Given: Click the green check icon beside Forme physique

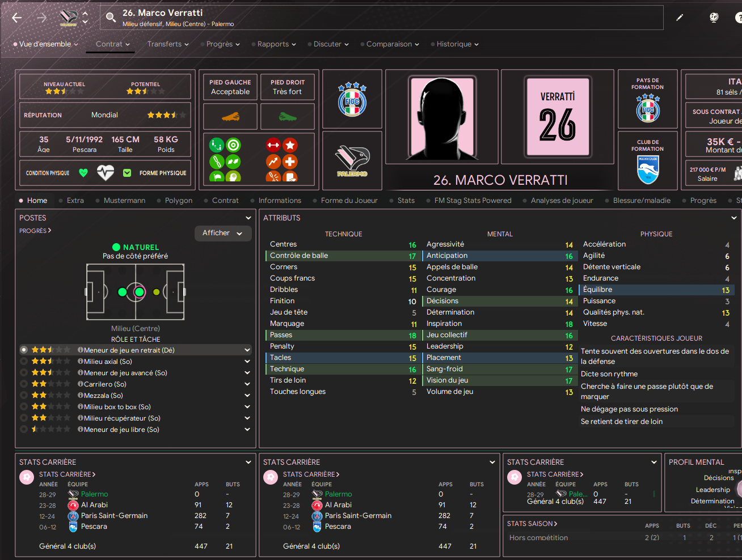Looking at the screenshot, I should pyautogui.click(x=127, y=173).
